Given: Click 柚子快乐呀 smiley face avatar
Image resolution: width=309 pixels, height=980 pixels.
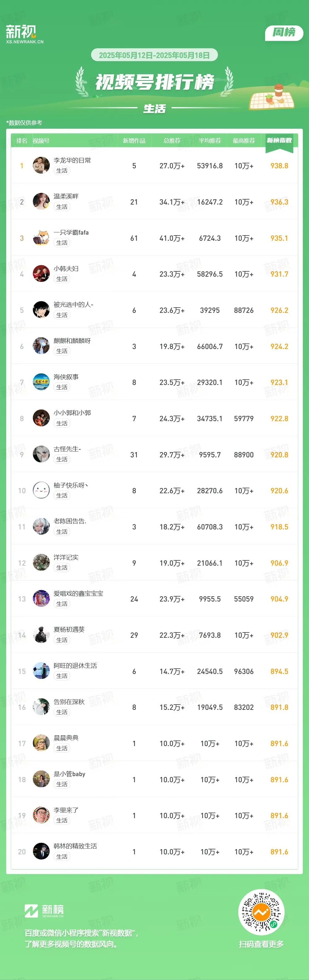Looking at the screenshot, I should (41, 490).
